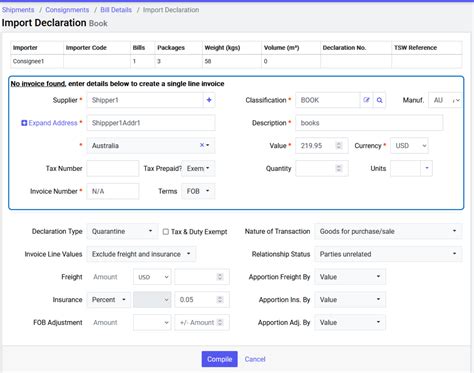Click the Invoice Number input field
This screenshot has height=373, width=474.
pyautogui.click(x=113, y=191)
